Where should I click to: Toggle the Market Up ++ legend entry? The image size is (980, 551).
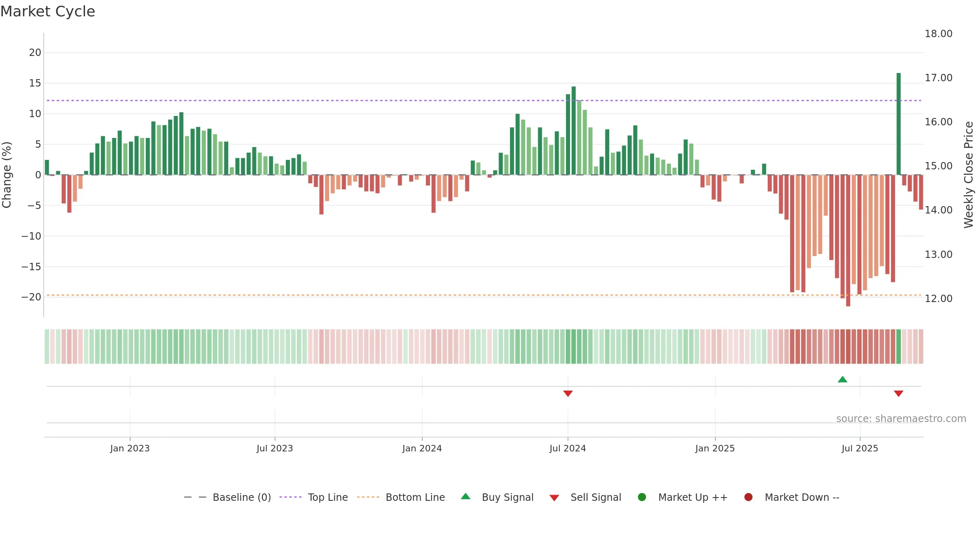coord(683,497)
